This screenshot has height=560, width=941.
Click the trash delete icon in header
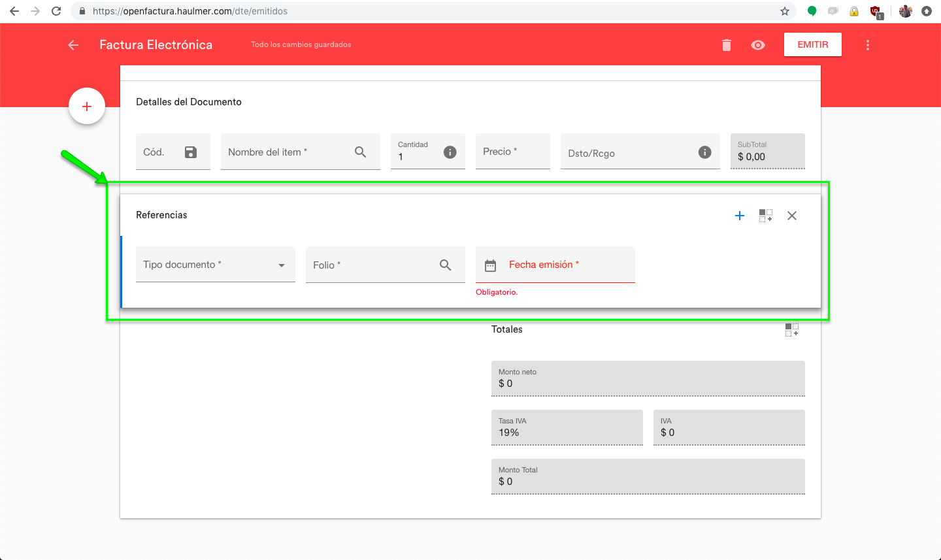(726, 45)
